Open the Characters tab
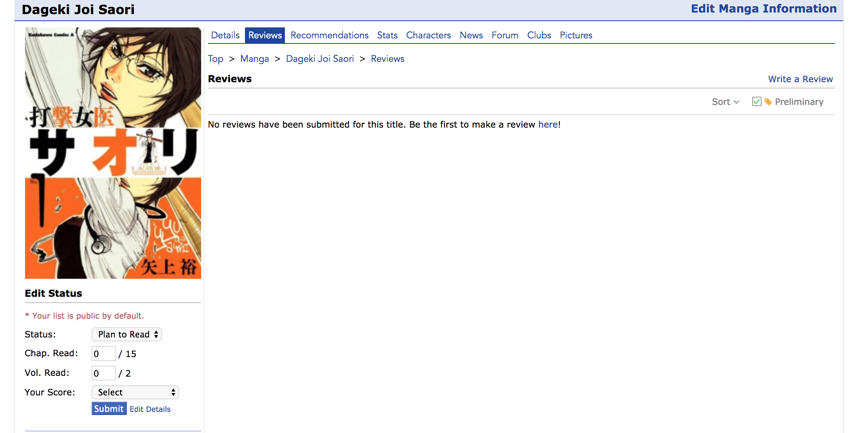 click(x=428, y=35)
